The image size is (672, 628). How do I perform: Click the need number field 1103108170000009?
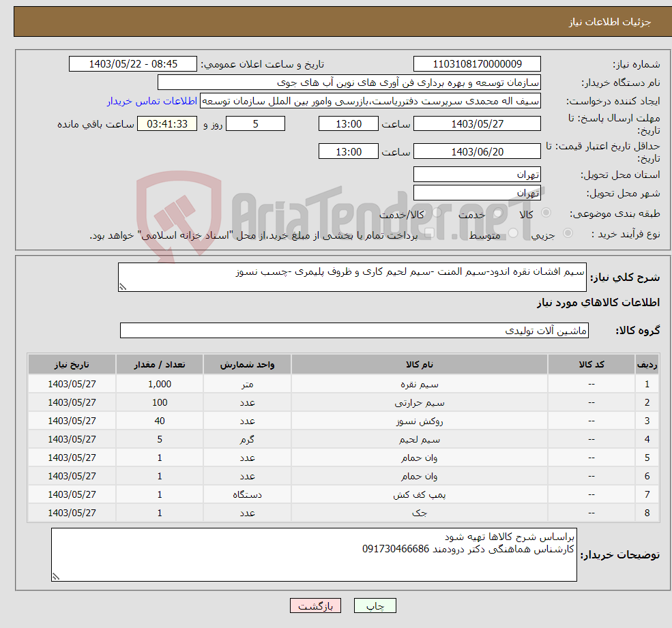click(477, 64)
